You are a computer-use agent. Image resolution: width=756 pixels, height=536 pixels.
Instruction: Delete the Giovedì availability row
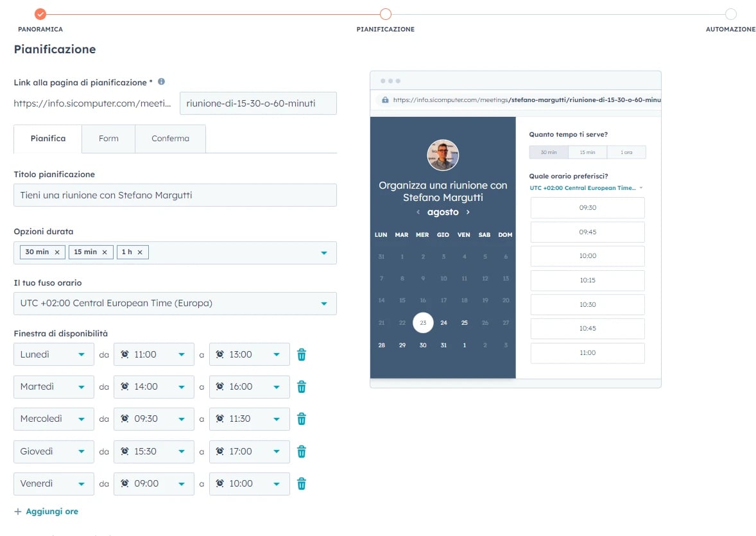click(301, 451)
